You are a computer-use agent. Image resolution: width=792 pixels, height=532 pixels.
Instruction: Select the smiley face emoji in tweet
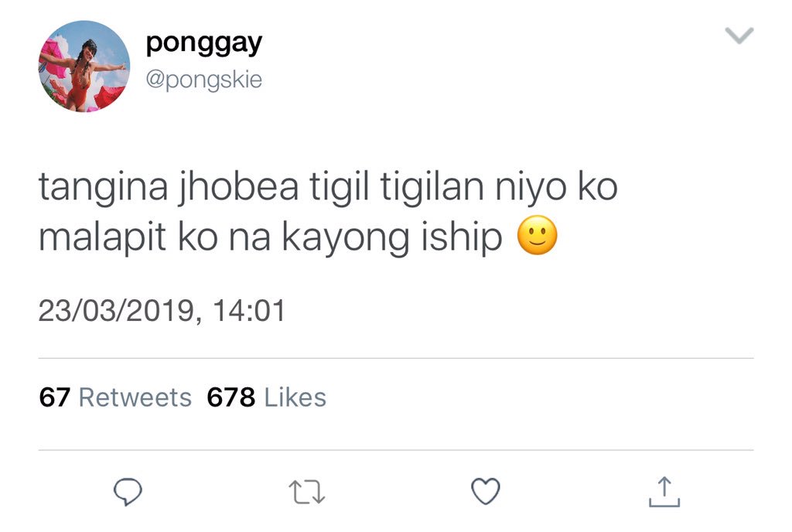coord(538,235)
